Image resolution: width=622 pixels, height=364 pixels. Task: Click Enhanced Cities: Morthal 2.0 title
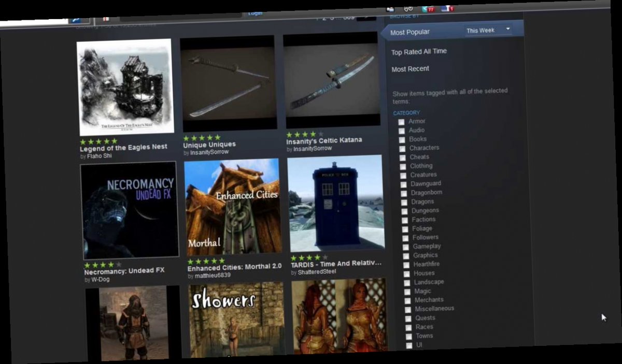tap(234, 267)
